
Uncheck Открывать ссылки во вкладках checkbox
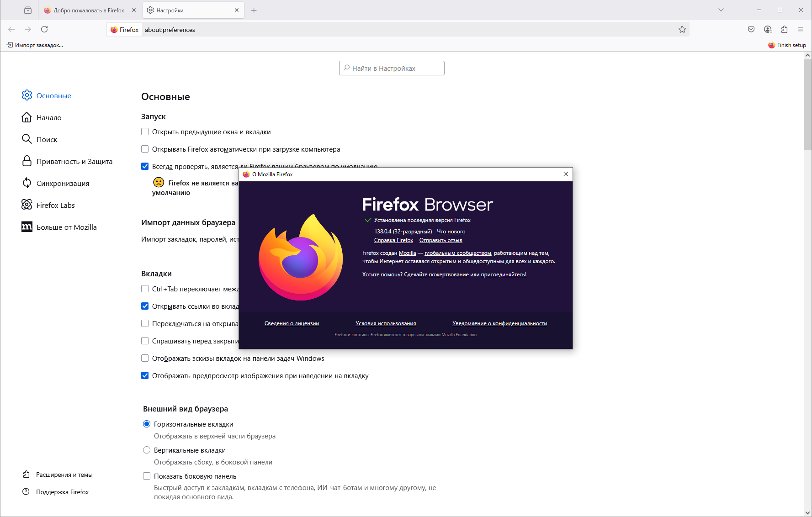145,306
